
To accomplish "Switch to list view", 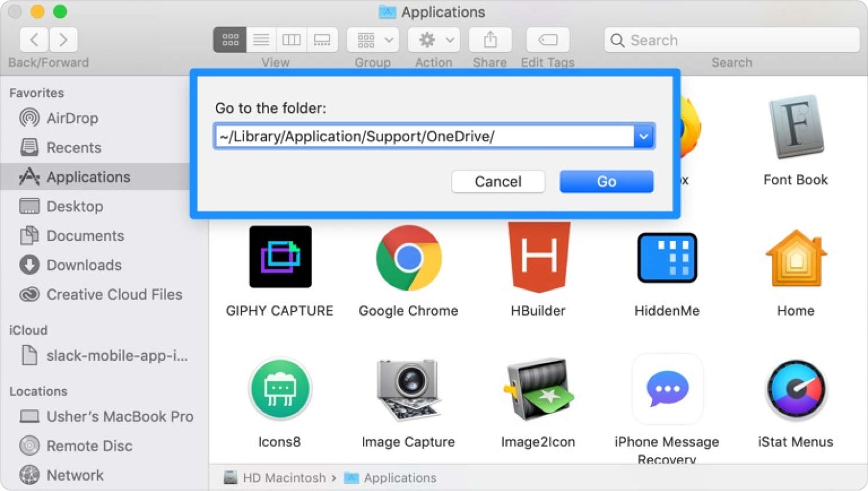I will pos(261,40).
